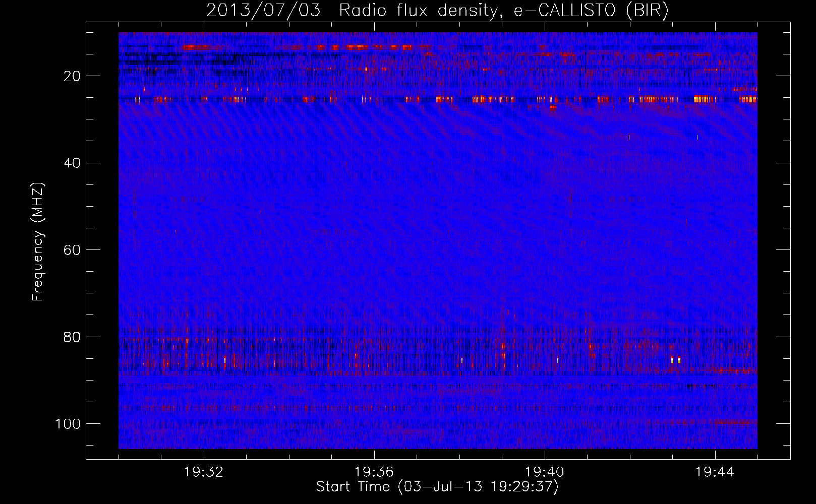This screenshot has width=816, height=504.
Task: Click the 19:44 time tick label
Action: 715,472
